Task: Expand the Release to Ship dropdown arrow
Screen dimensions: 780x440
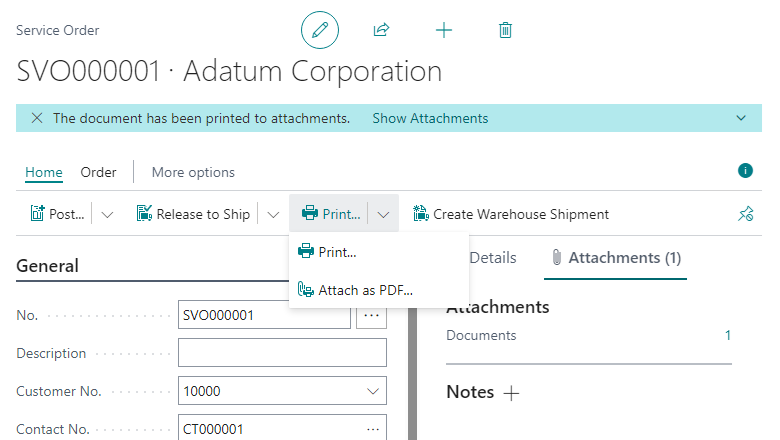Action: tap(273, 214)
